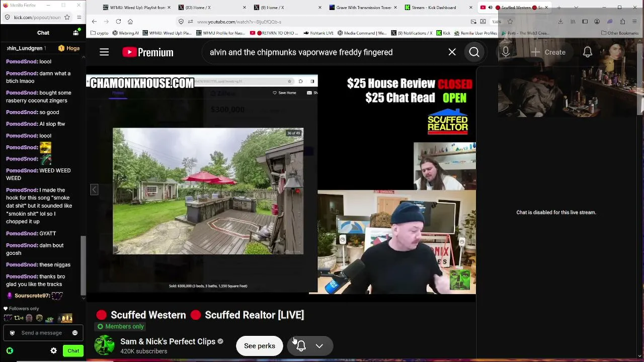This screenshot has height=362, width=644.
Task: Open the emoji picker in Kick chat
Action: point(75,333)
